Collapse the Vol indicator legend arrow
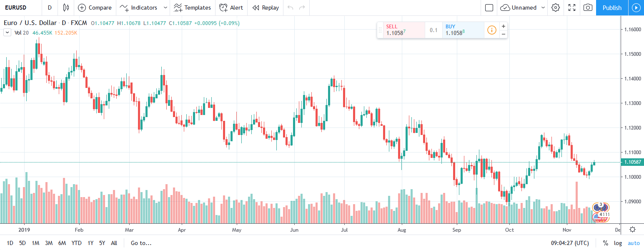This screenshot has height=250, width=644. tap(7, 32)
